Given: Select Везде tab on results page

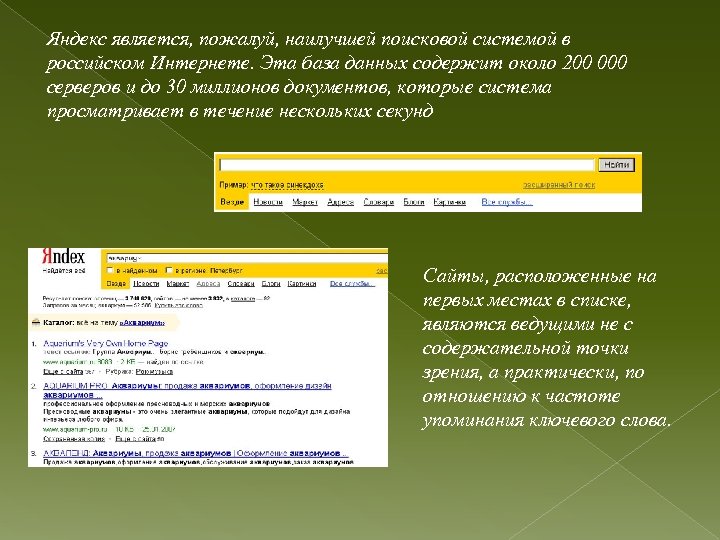Looking at the screenshot, I should coord(116,284).
